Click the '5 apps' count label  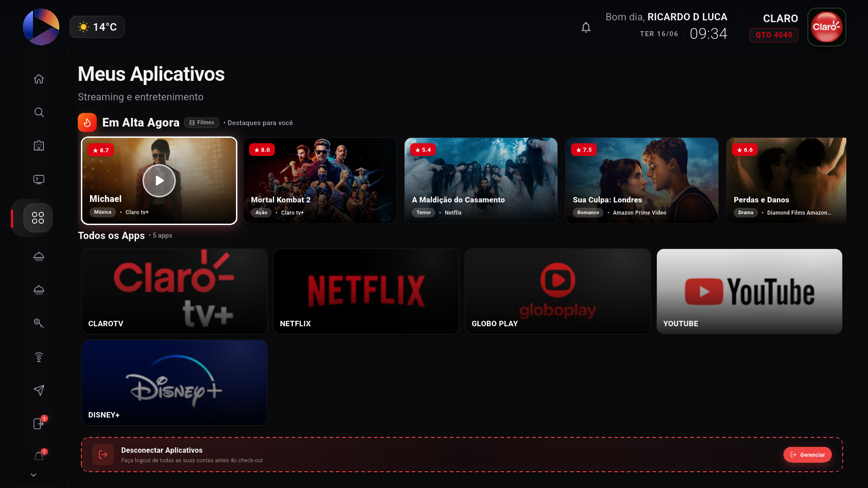tap(162, 236)
